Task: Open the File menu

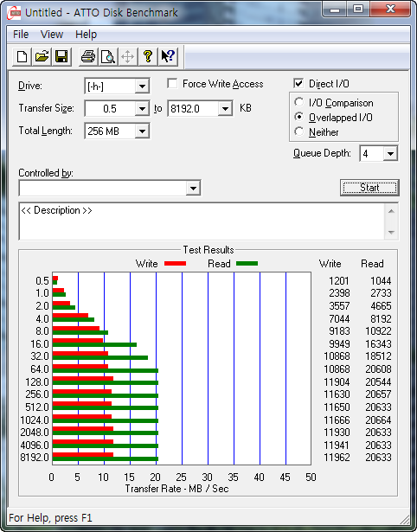Action: [21, 35]
